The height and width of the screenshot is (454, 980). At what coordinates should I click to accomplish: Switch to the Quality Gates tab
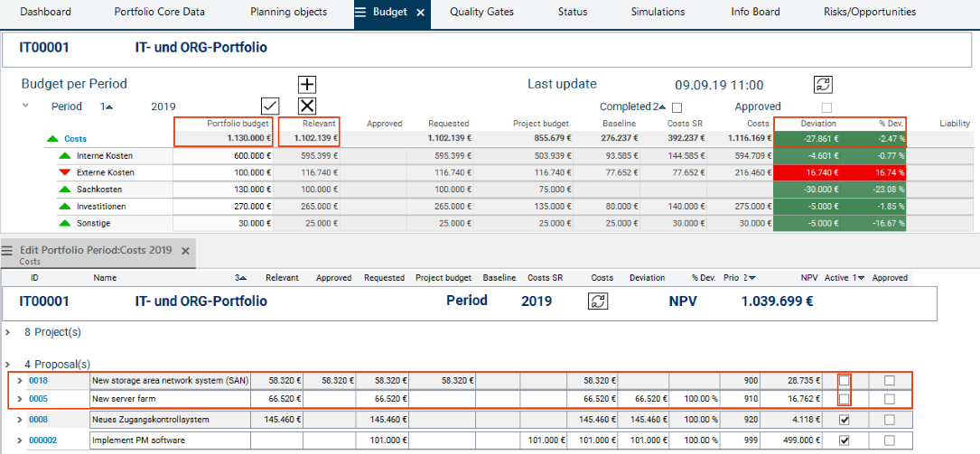481,13
